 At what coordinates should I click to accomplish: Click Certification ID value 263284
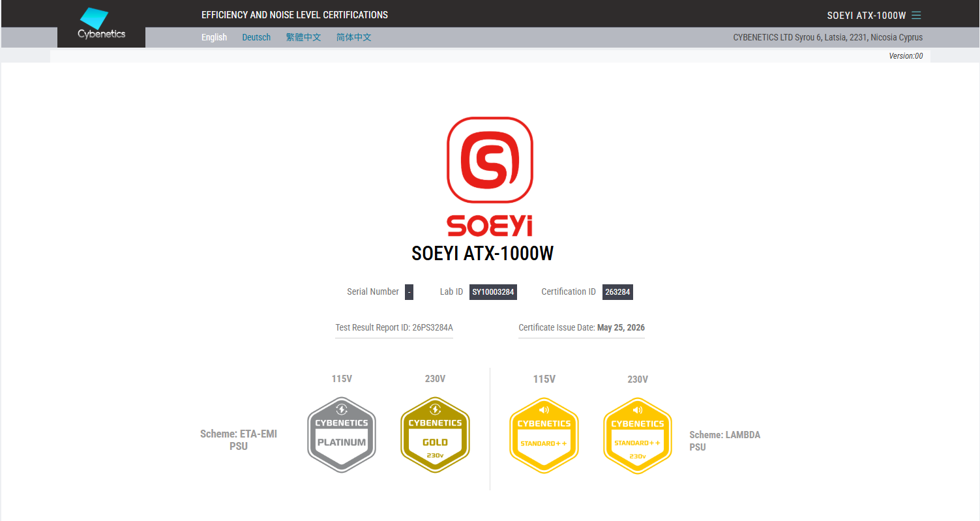(x=617, y=291)
